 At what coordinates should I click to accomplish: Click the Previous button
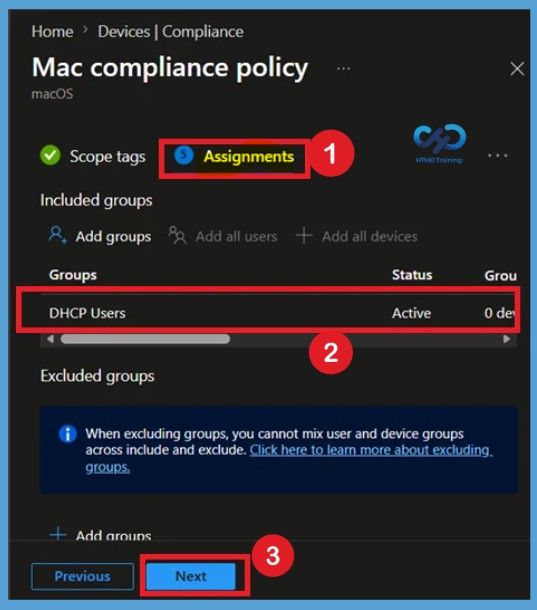(x=82, y=576)
